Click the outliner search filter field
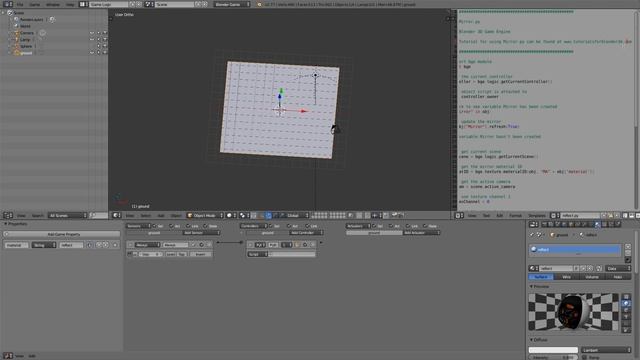 [99, 215]
